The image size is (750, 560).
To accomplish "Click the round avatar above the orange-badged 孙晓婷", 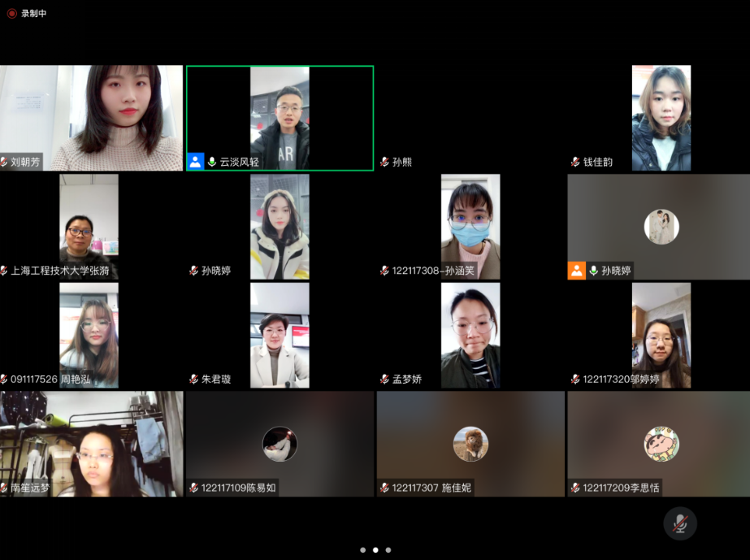I will coord(661,227).
